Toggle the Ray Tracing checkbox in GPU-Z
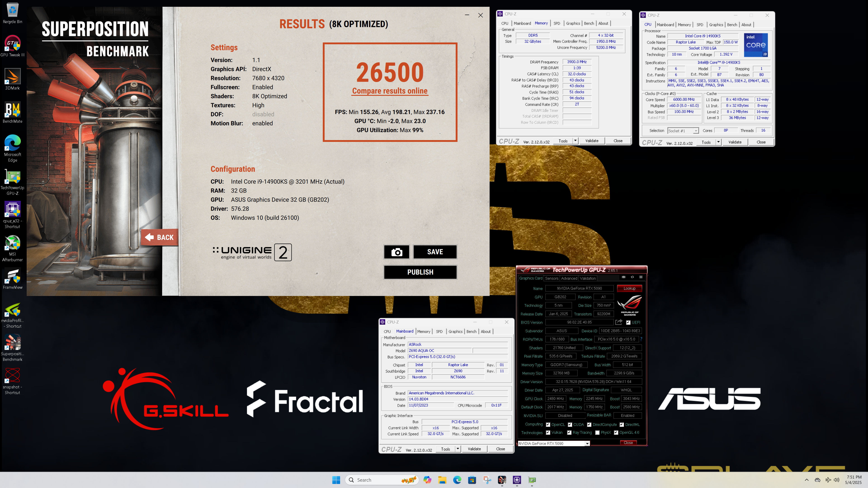 pos(569,432)
